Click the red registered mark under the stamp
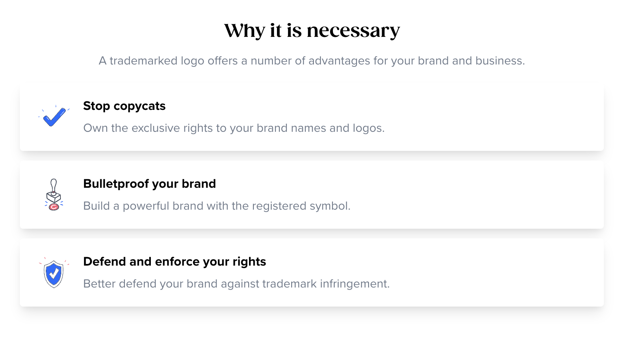The image size is (644, 339). pos(54,207)
